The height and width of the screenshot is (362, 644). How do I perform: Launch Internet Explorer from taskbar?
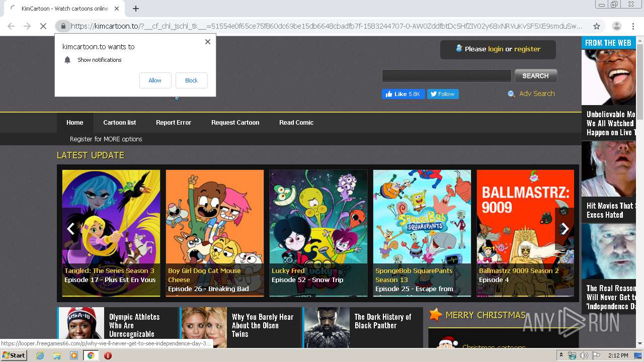[40, 355]
